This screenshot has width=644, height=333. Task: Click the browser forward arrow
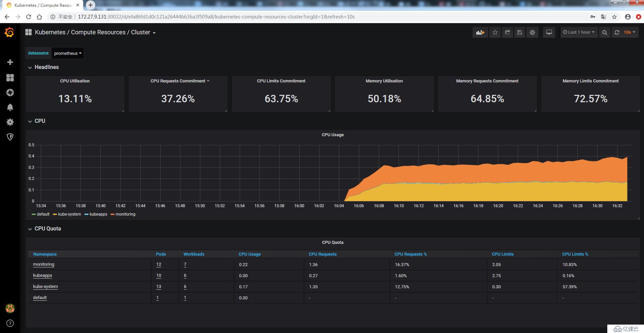coord(18,17)
